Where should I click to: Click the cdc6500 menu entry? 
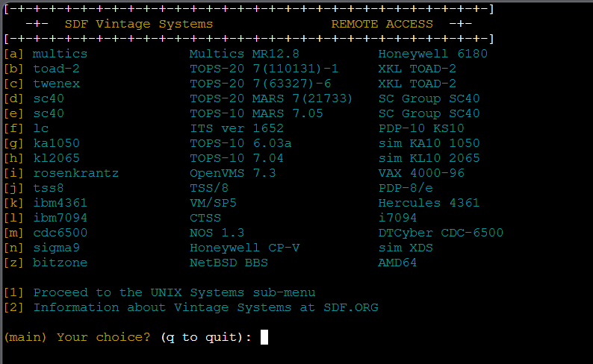60,233
